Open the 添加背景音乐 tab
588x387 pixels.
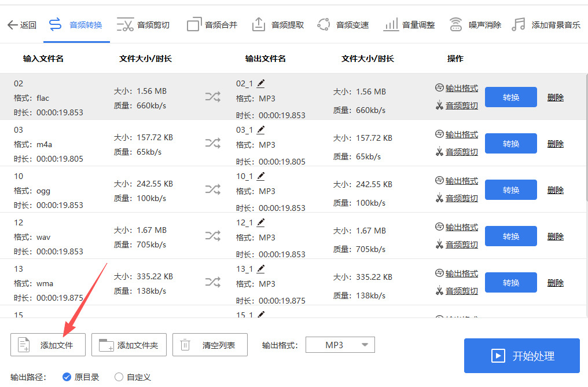tap(546, 25)
